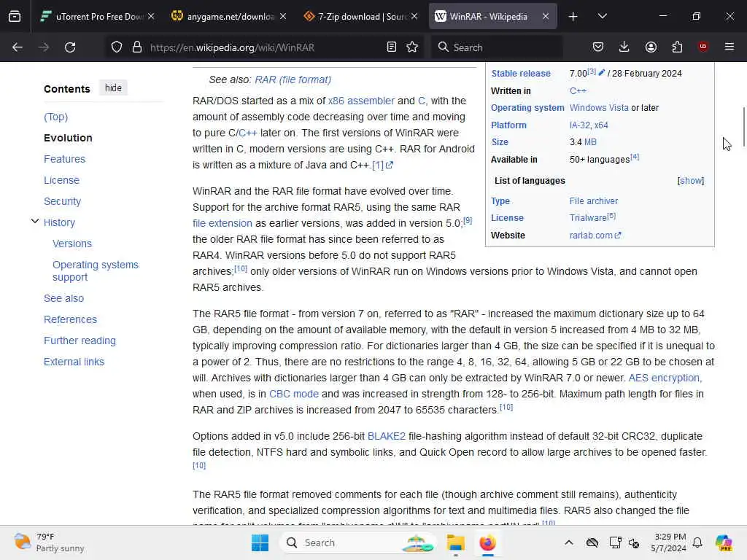
Task: Show hidden system tray icons
Action: pyautogui.click(x=569, y=542)
